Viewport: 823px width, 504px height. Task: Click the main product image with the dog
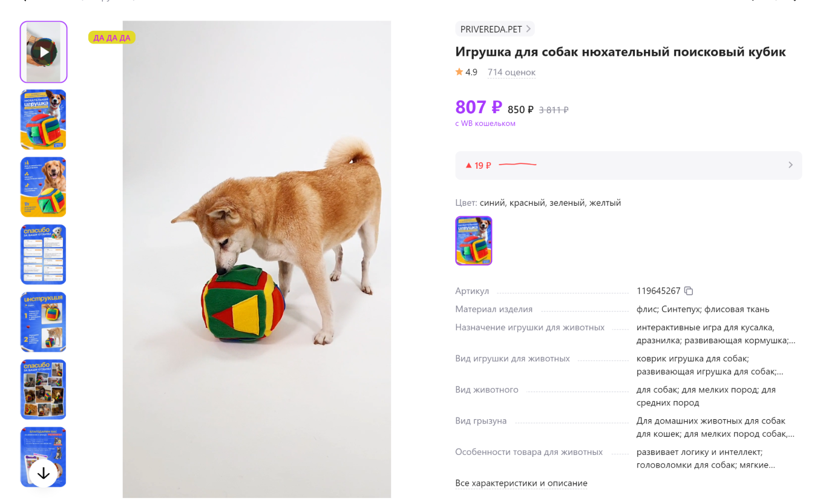[257, 259]
